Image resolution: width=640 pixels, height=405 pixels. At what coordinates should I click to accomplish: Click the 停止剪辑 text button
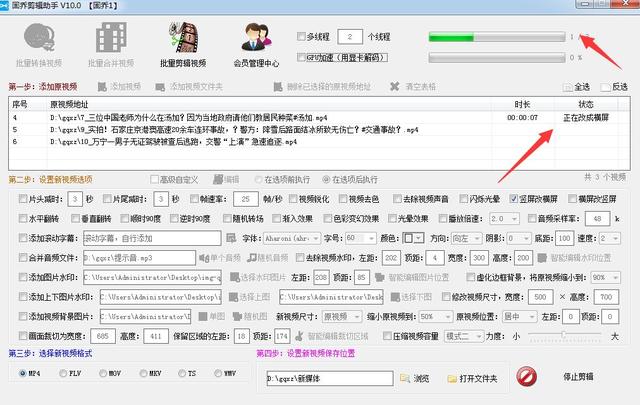[578, 376]
